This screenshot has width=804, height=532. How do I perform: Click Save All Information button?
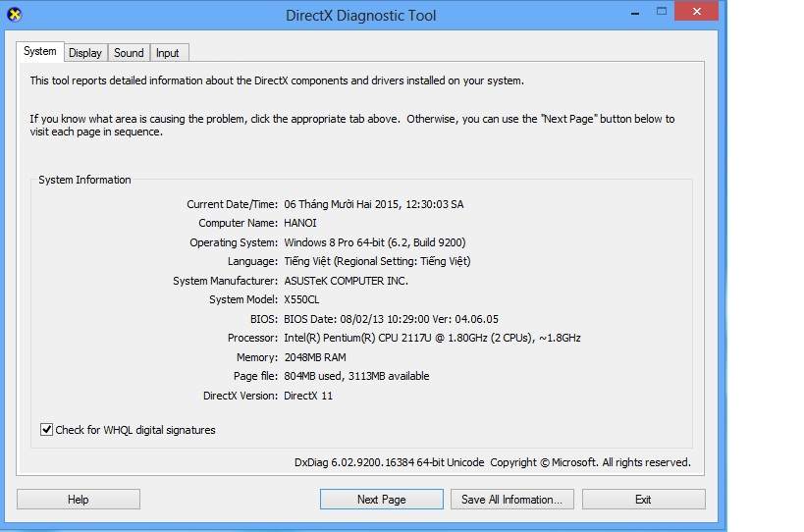coord(511,500)
